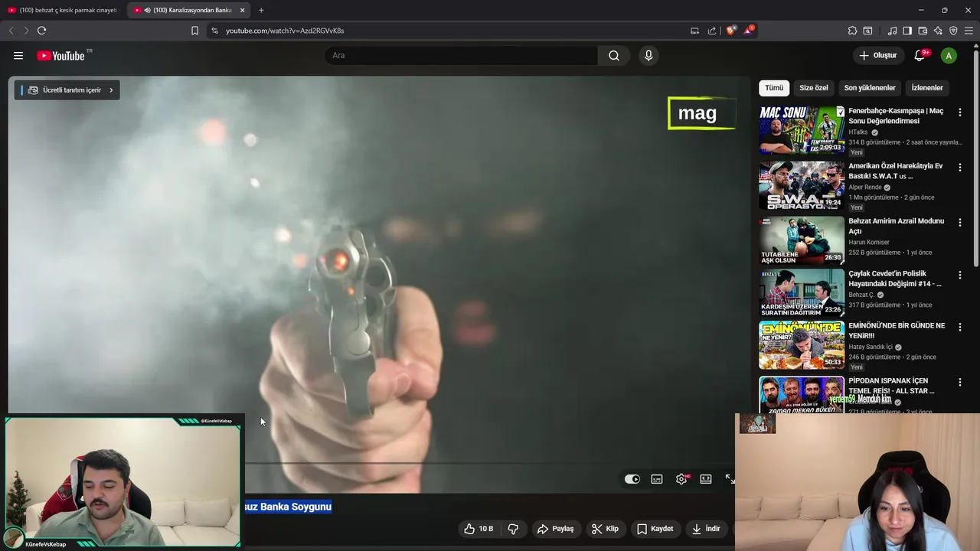Expand the Ücretli tanıtım içerir notice

pos(67,90)
